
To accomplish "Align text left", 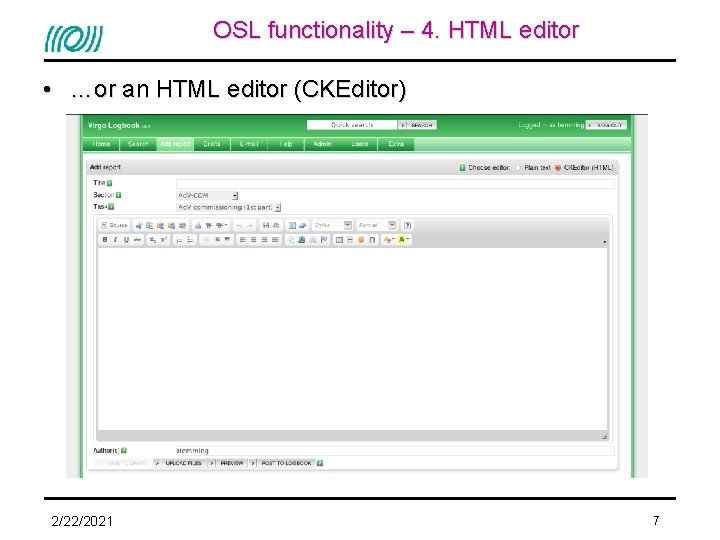I will 242,240.
